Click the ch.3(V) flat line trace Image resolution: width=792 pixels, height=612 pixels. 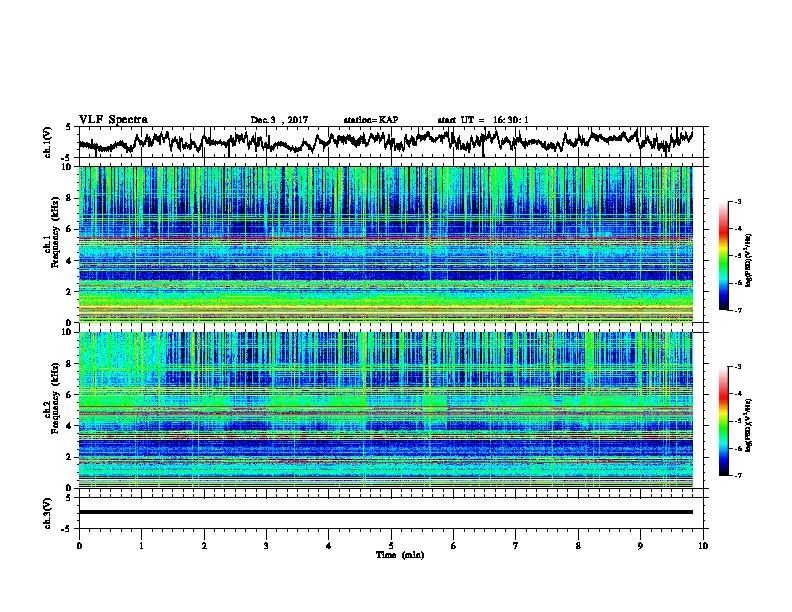(x=386, y=512)
